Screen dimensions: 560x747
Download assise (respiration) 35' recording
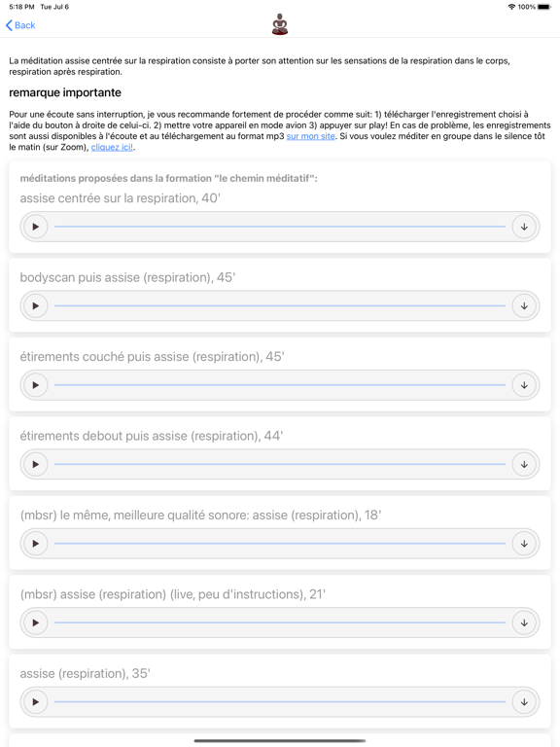pos(524,701)
